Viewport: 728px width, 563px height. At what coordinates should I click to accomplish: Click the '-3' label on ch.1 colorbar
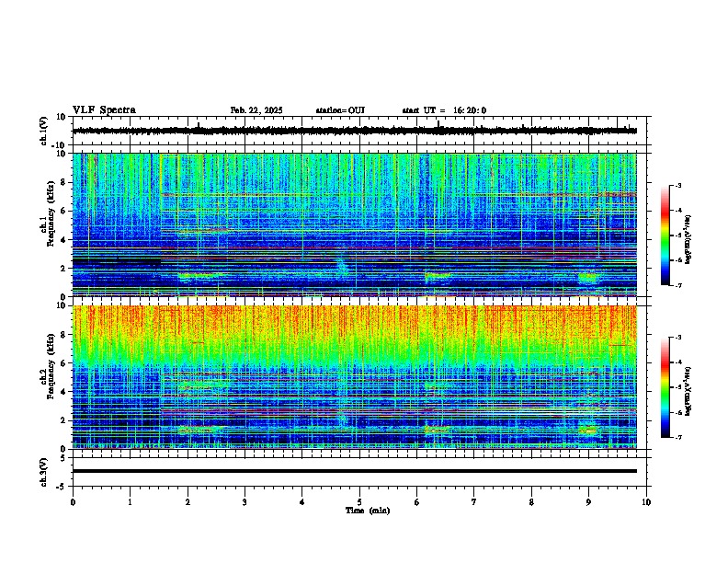click(677, 186)
